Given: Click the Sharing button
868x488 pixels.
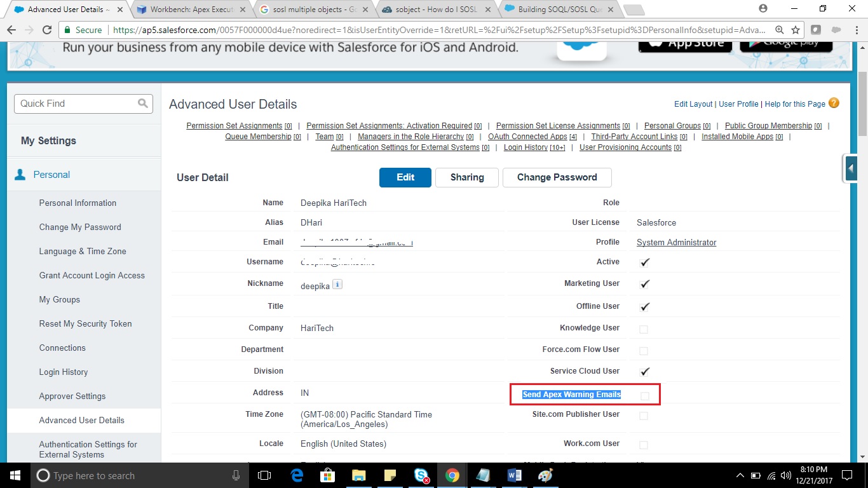Looking at the screenshot, I should click(467, 177).
